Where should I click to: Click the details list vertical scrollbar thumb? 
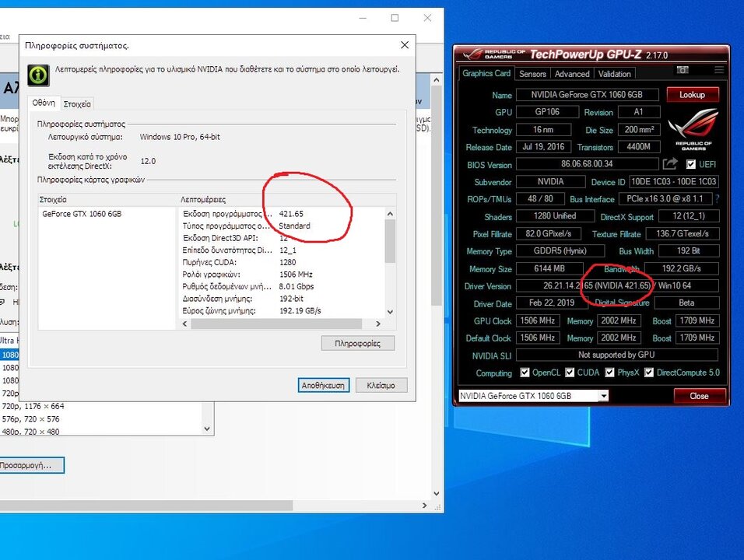pos(390,241)
